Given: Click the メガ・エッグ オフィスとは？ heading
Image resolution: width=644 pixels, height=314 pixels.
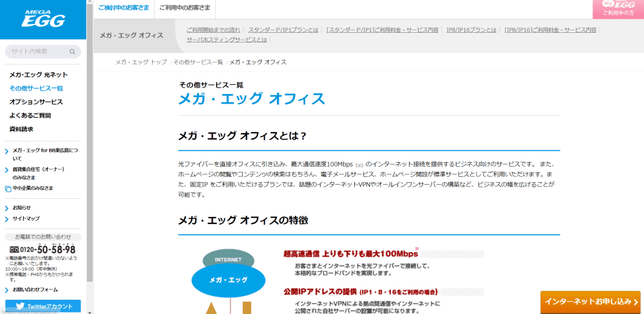Looking at the screenshot, I should 242,136.
